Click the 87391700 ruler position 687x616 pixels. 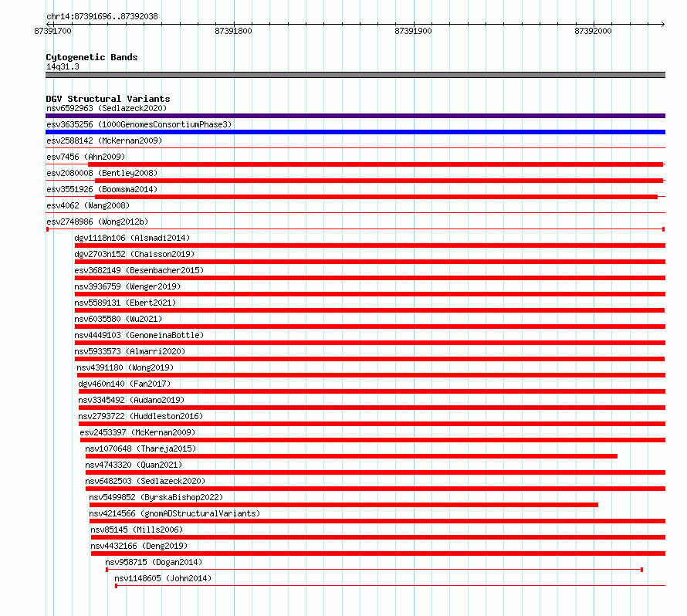pyautogui.click(x=52, y=31)
